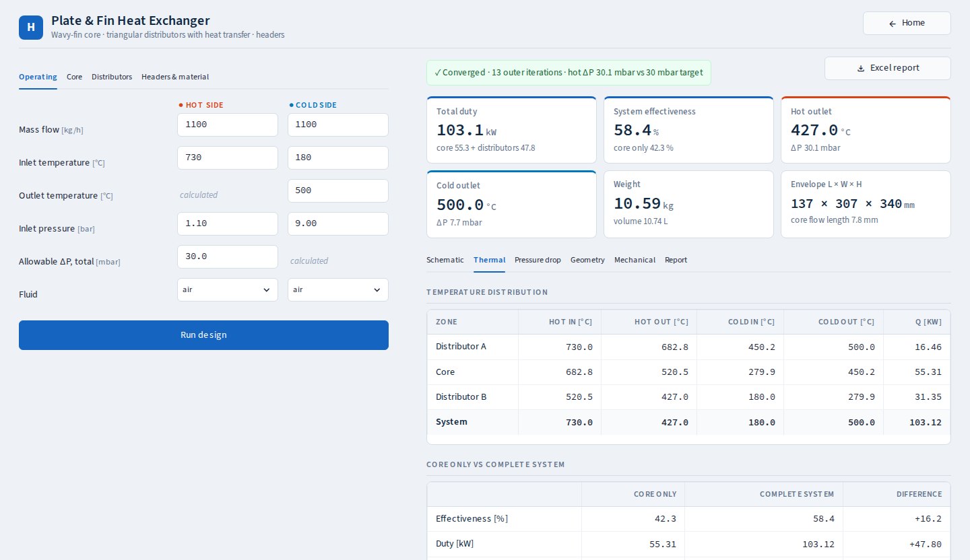This screenshot has width=970, height=560.
Task: Click the Total duty card
Action: 511,130
